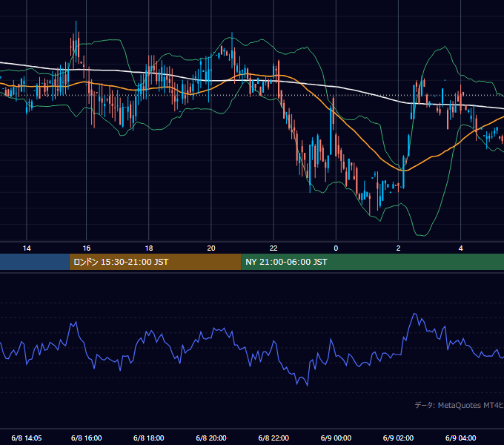Click the 4 hour axis label
The image size is (504, 445).
[x=460, y=248]
